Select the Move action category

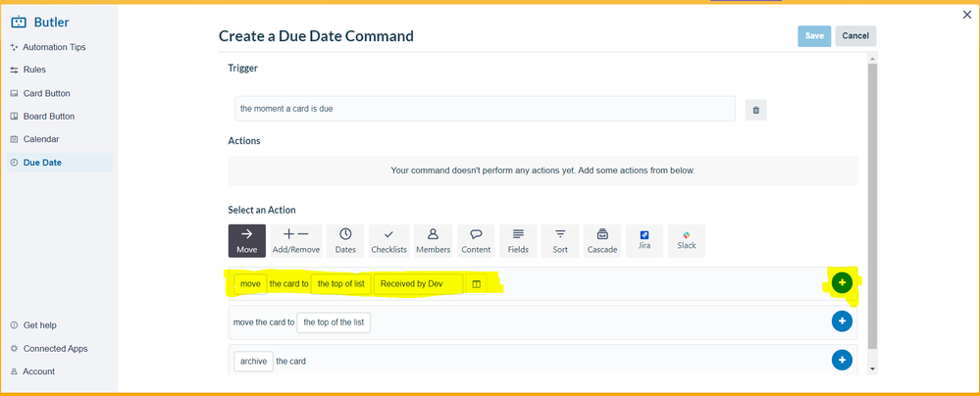point(247,241)
